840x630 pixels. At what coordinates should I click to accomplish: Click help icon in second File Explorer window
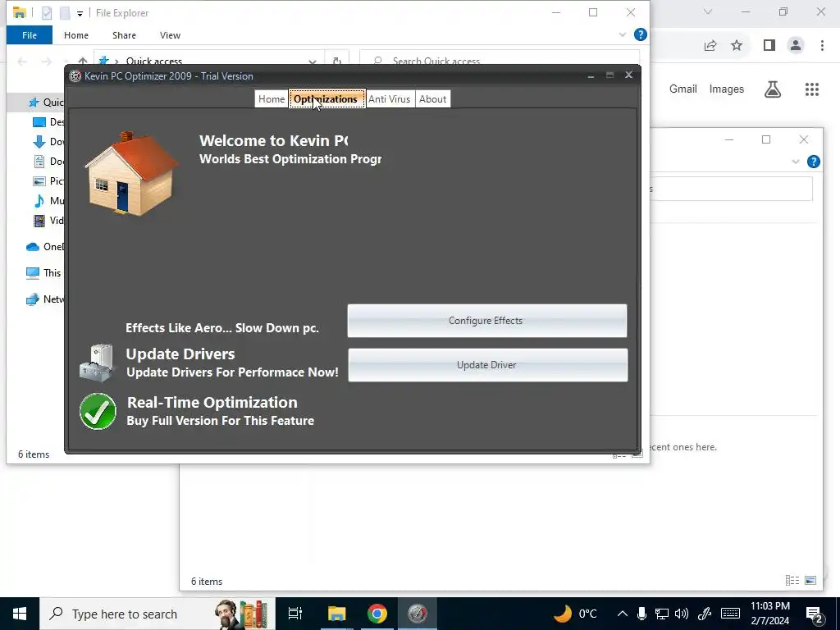pos(813,162)
